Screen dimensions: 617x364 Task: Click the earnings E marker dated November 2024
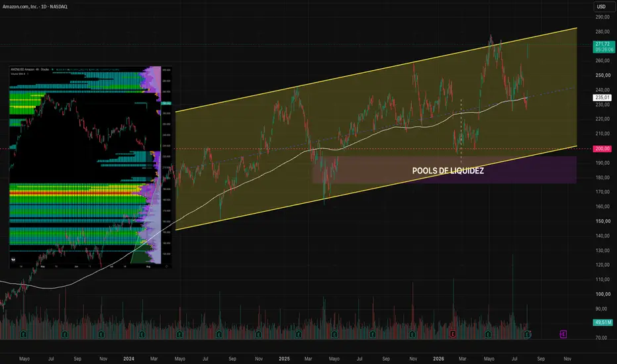(258, 334)
